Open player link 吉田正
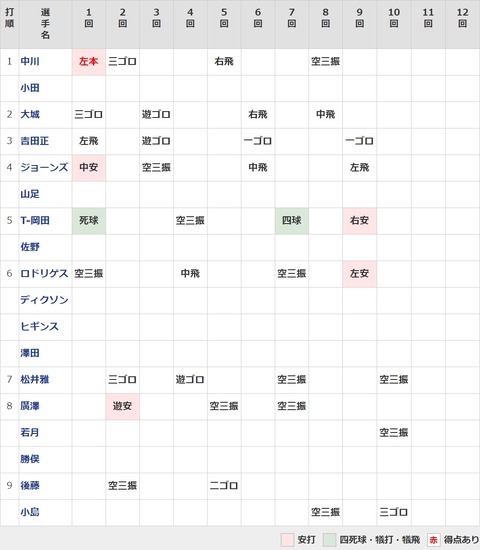Screen dimensions: 480x550 (x=34, y=141)
